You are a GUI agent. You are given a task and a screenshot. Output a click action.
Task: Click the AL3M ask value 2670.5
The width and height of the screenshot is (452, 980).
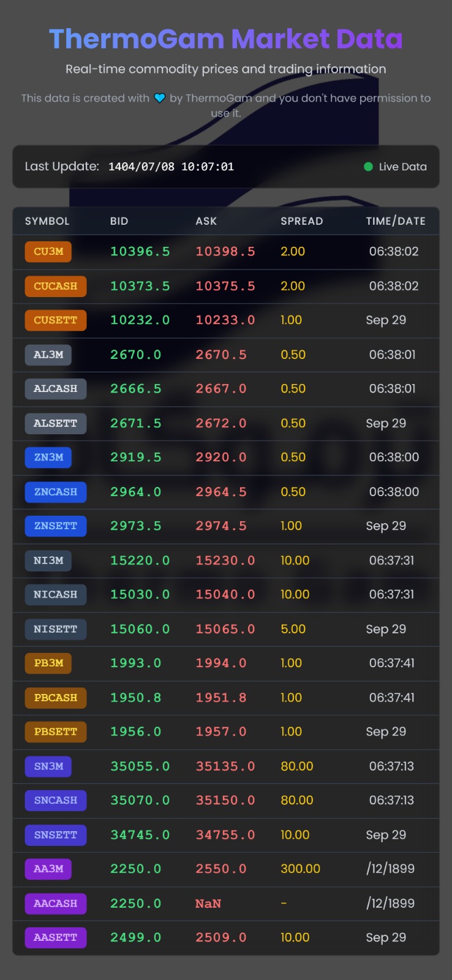pos(221,355)
